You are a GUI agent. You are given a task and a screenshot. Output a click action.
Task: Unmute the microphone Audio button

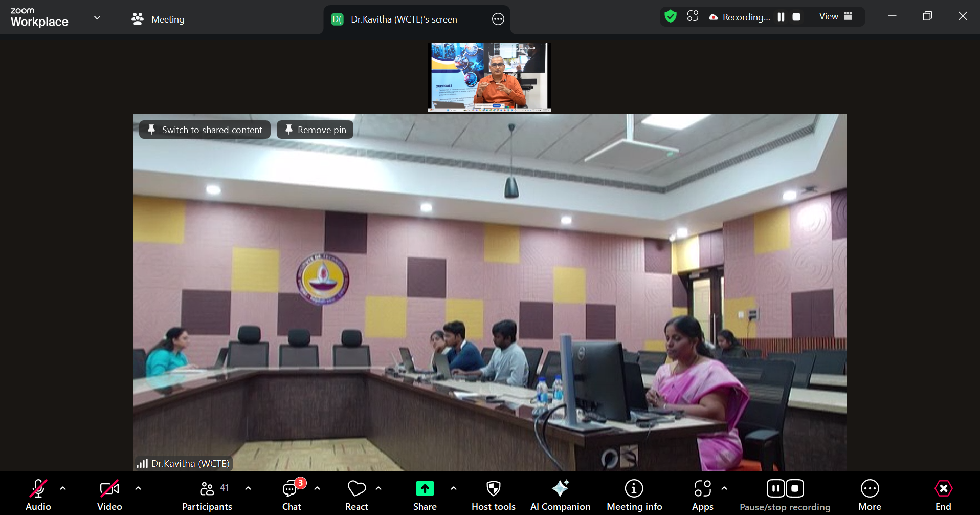[x=38, y=495]
